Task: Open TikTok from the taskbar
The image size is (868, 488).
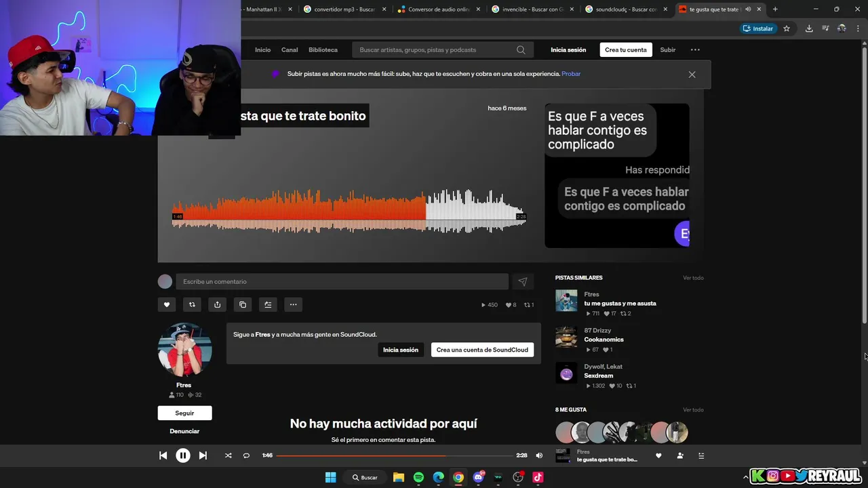Action: pos(538,477)
